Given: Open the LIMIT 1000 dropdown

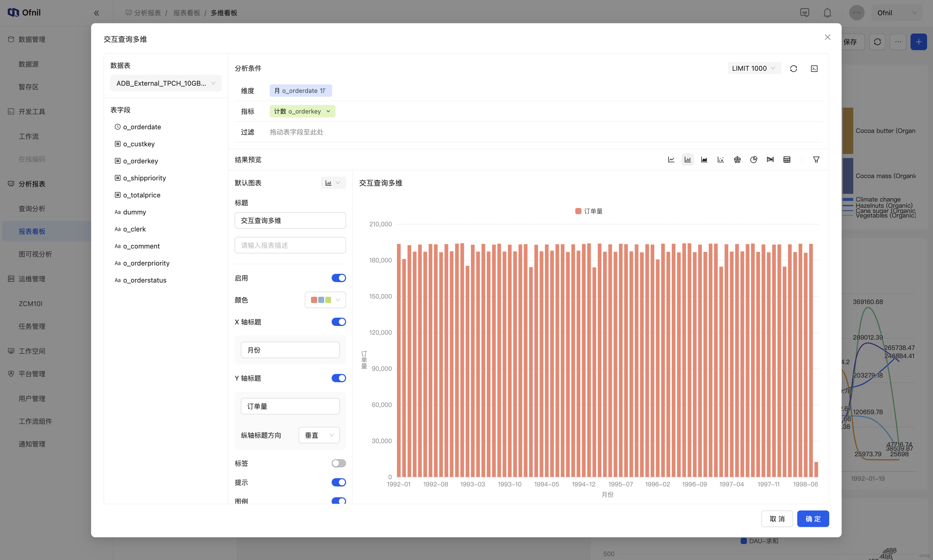Looking at the screenshot, I should [x=754, y=68].
